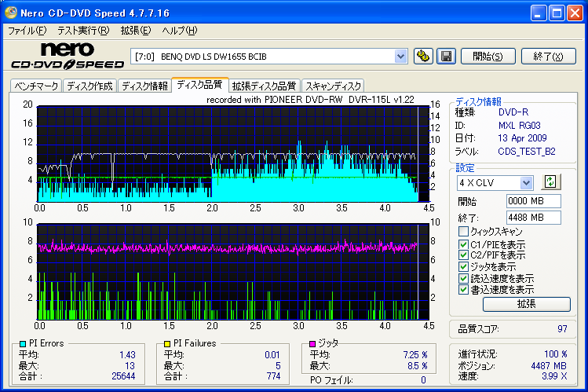Click the jitter average 7.25 % value
The image size is (588, 392).
pos(415,355)
